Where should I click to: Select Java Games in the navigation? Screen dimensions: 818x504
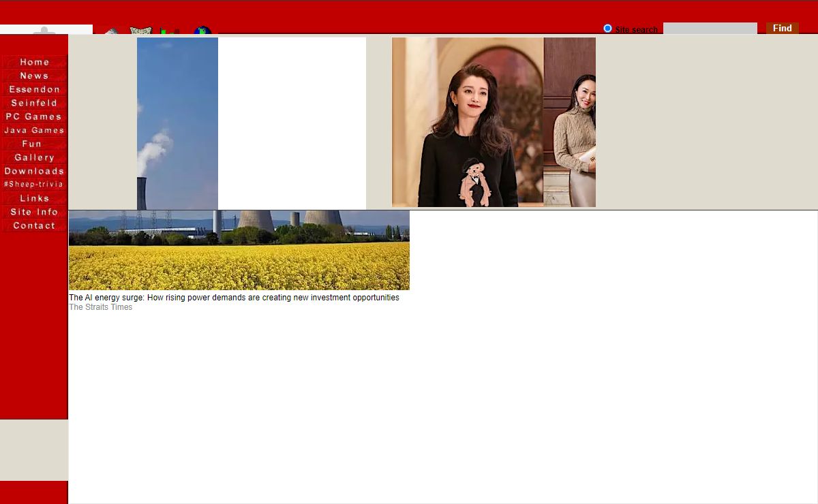(x=34, y=130)
